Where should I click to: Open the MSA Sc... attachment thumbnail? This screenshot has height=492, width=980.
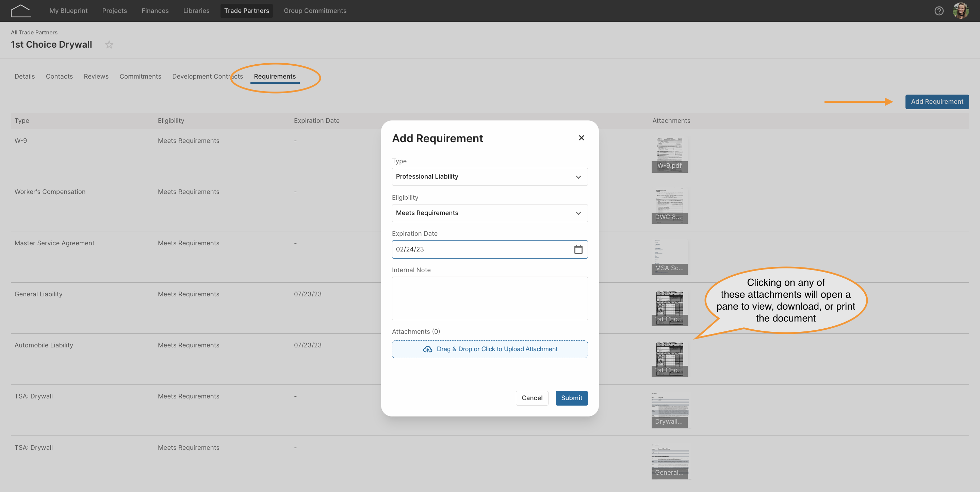[x=670, y=257]
